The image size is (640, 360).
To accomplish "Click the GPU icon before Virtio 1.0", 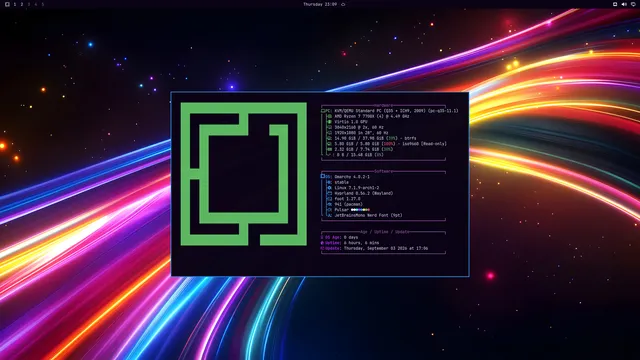I will click(x=329, y=122).
